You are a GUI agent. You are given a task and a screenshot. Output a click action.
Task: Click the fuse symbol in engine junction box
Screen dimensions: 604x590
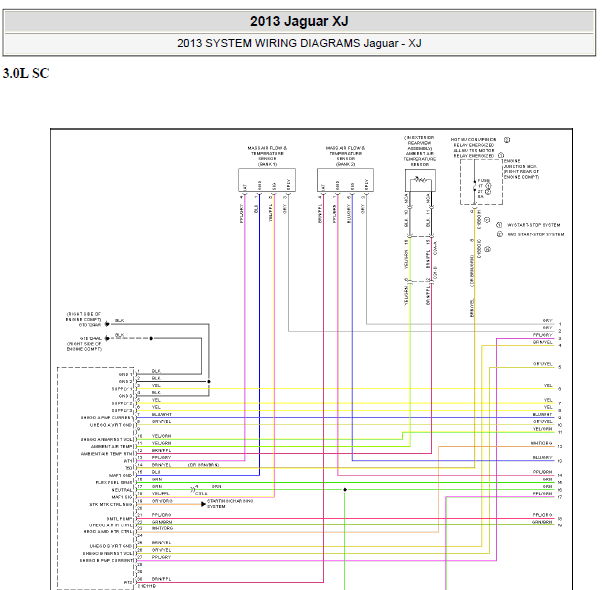coord(473,185)
